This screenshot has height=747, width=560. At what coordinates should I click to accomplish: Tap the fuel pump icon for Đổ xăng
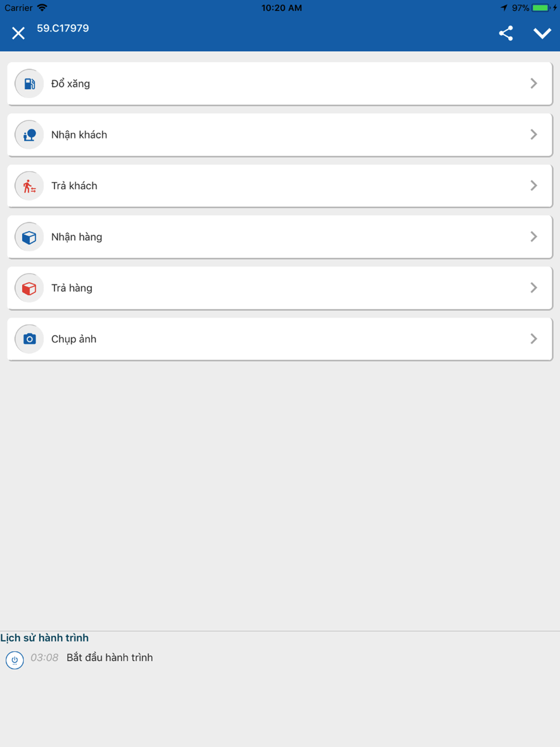point(29,83)
